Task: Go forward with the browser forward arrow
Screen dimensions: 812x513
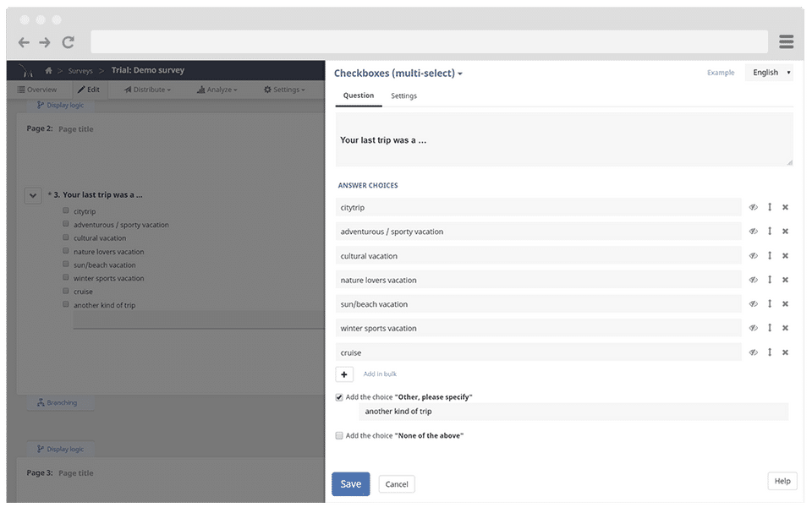Action: pyautogui.click(x=45, y=42)
